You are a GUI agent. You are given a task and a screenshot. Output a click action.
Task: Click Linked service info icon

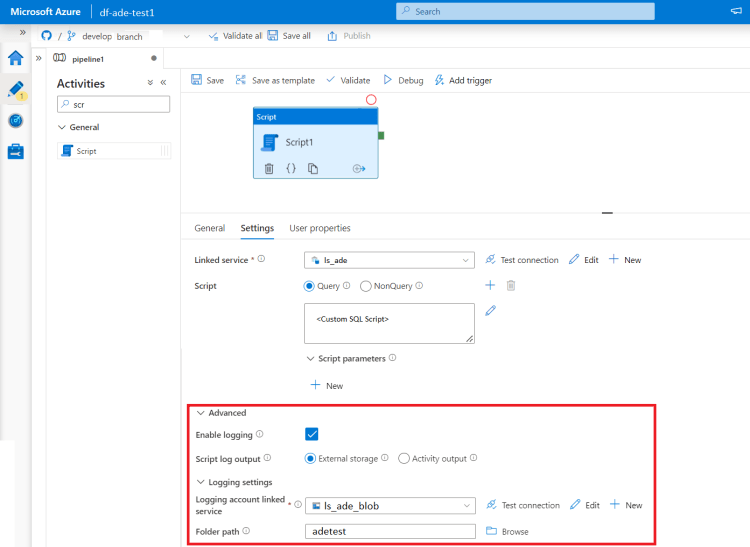pos(261,259)
